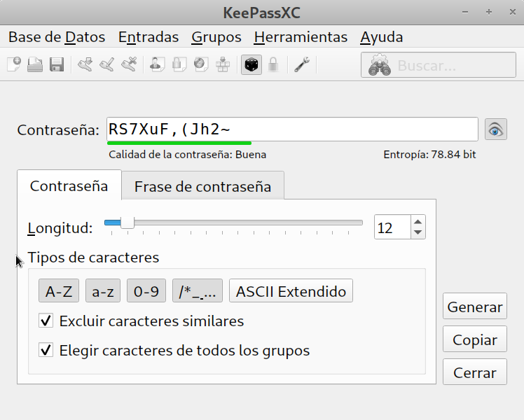
Task: Switch to the Frase de contraseña tab
Action: [x=203, y=186]
